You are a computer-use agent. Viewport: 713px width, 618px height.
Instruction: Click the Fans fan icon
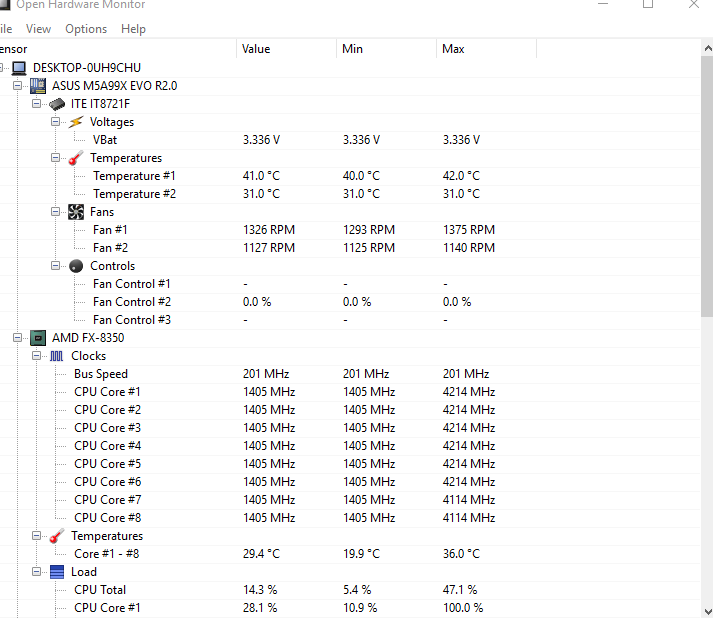[x=76, y=212]
